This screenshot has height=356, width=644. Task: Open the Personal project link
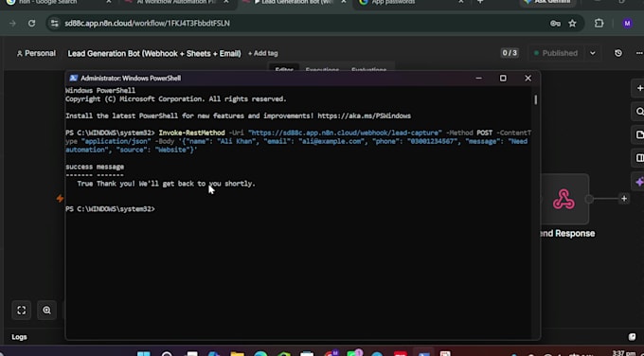coord(36,53)
